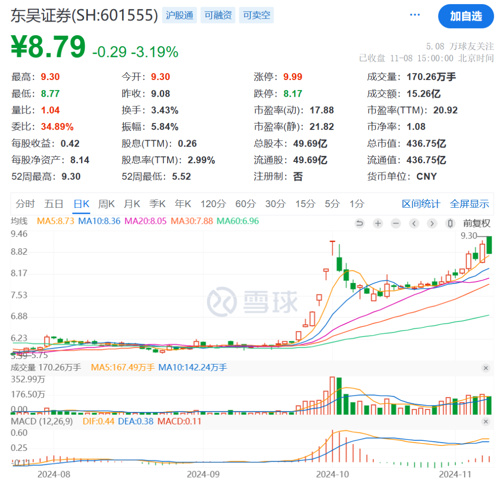Screen dimensions: 500x487
Task: Click the 振幅 5.84% value
Action: (165, 127)
